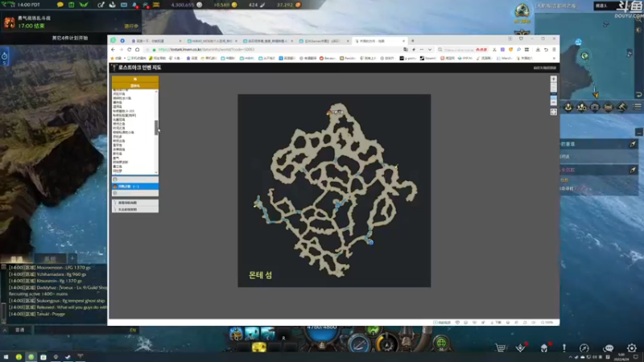
Task: Click the blue marker on the map
Action: [x=371, y=243]
